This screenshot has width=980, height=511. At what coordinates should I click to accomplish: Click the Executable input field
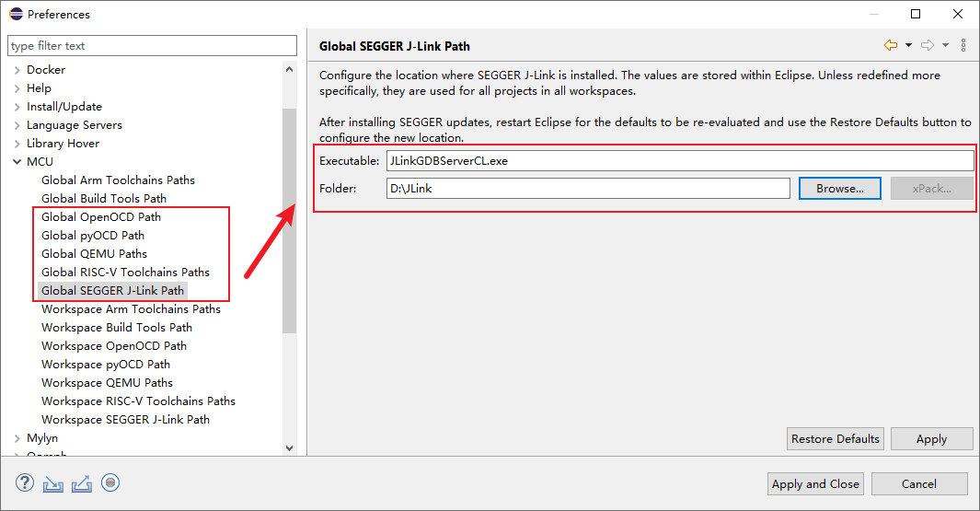680,161
